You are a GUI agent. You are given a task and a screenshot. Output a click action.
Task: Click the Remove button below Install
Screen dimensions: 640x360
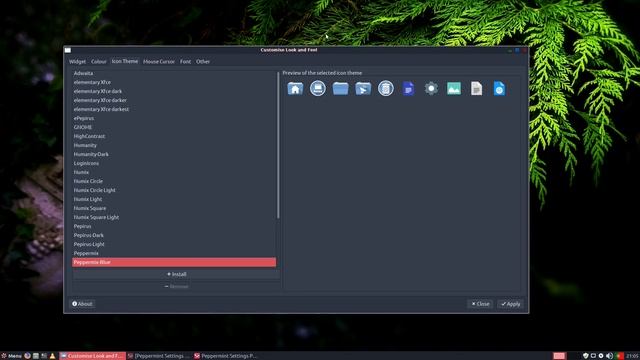pyautogui.click(x=176, y=287)
